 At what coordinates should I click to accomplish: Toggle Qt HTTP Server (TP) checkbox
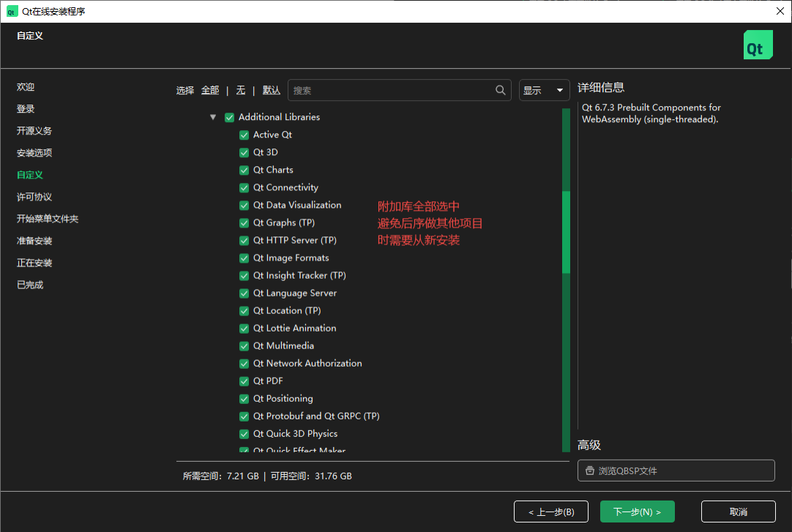coord(244,240)
